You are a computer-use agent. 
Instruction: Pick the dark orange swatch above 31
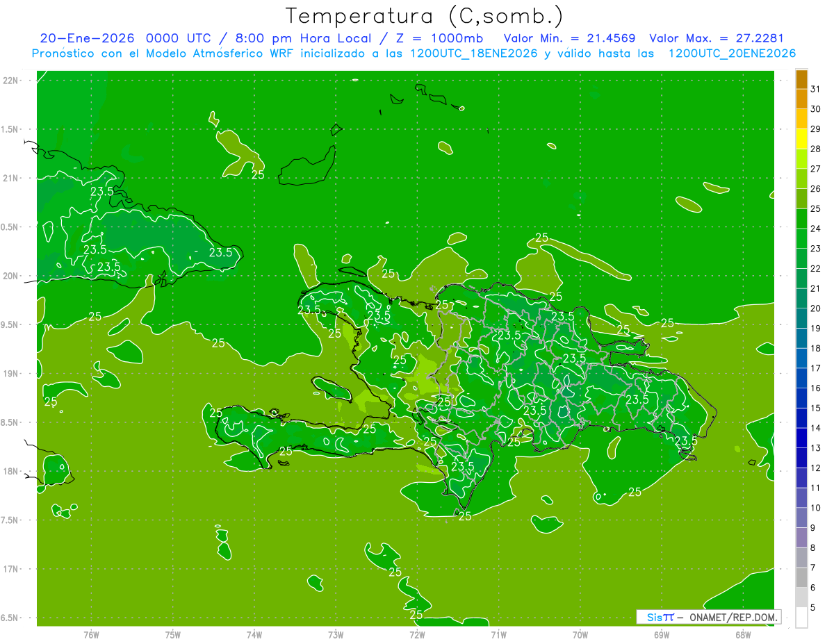[x=801, y=79]
